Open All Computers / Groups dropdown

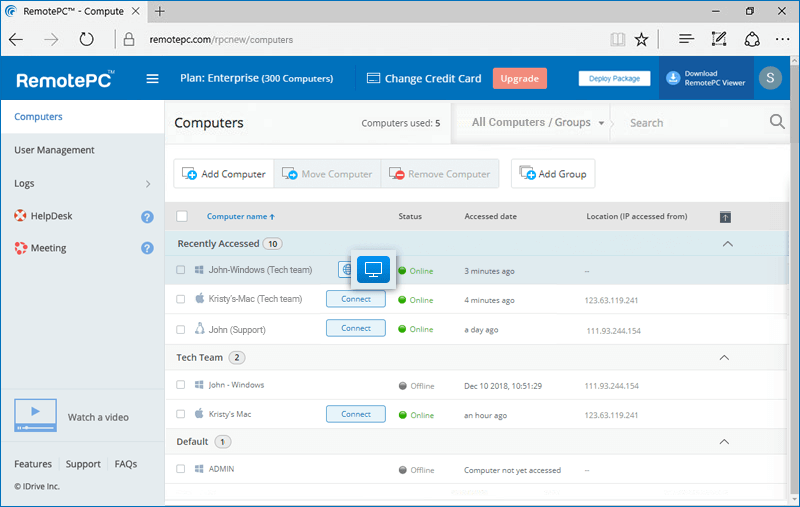[537, 122]
